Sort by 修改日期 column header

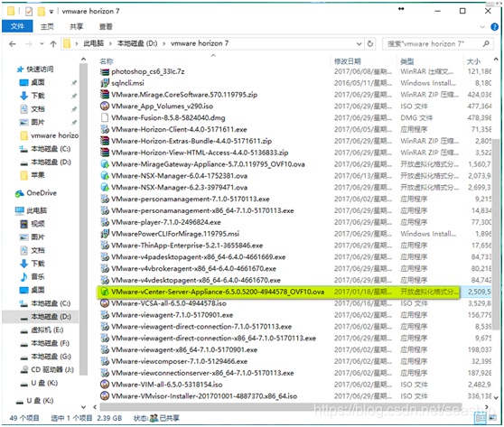click(348, 61)
